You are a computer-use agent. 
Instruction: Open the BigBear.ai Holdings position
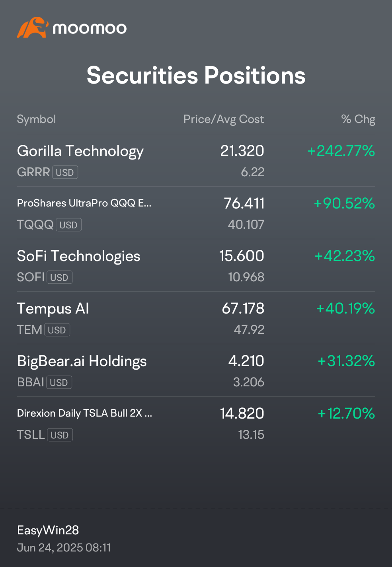point(196,370)
